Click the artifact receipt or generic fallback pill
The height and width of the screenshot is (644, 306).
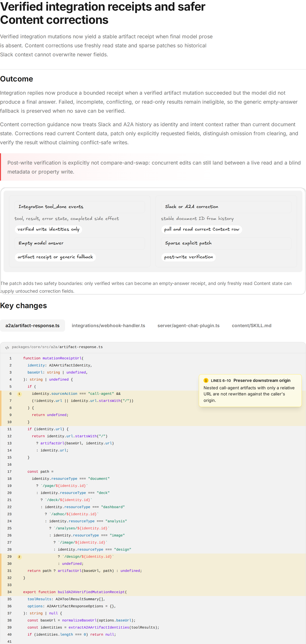(x=55, y=257)
